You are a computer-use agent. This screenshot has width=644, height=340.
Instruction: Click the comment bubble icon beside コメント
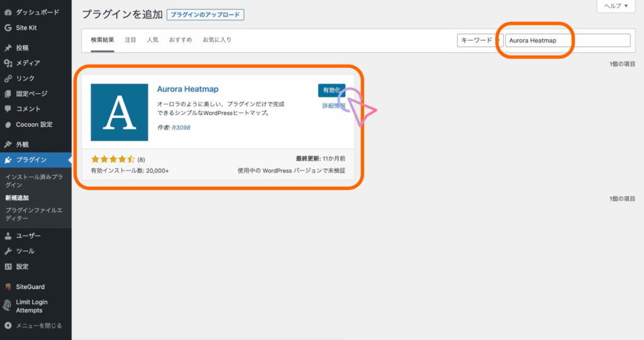(8, 109)
